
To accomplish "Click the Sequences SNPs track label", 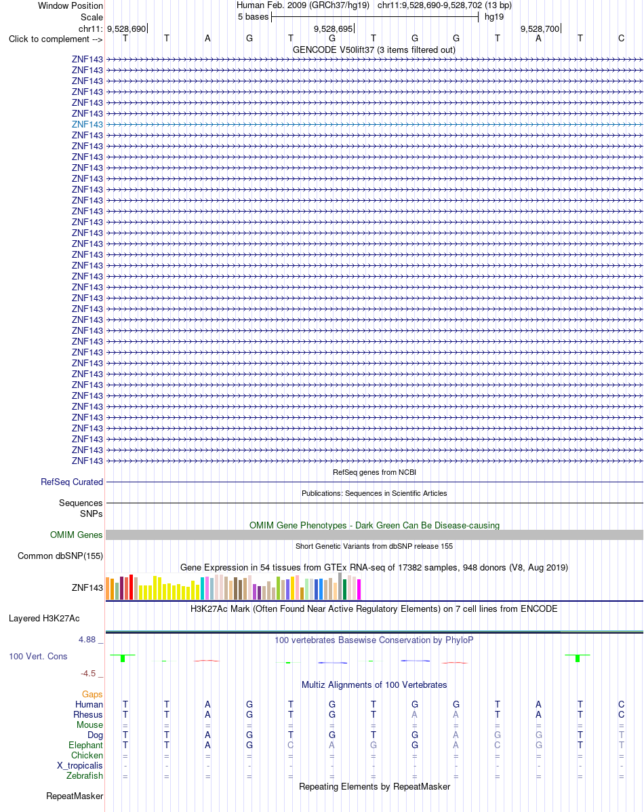I will pos(80,508).
